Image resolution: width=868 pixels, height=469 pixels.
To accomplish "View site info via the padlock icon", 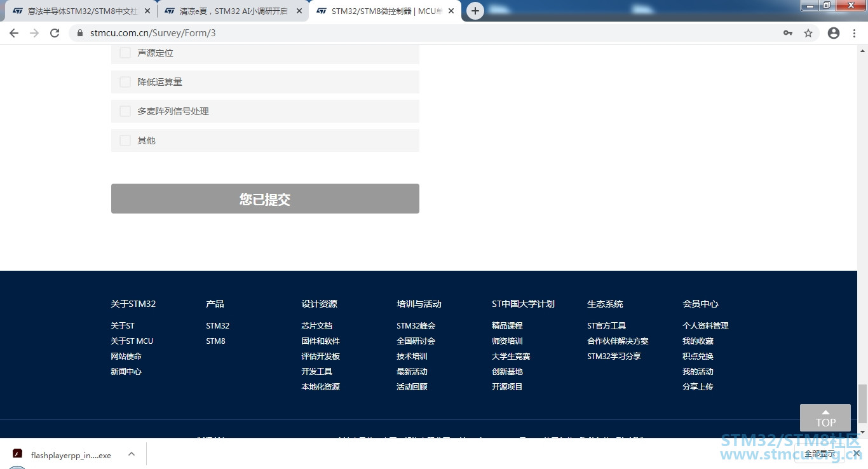I will coord(80,33).
